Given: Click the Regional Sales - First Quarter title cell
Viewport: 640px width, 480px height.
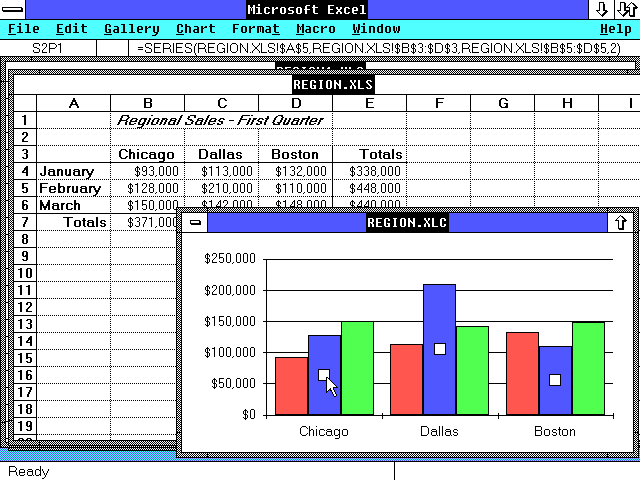Looking at the screenshot, I should click(x=220, y=120).
